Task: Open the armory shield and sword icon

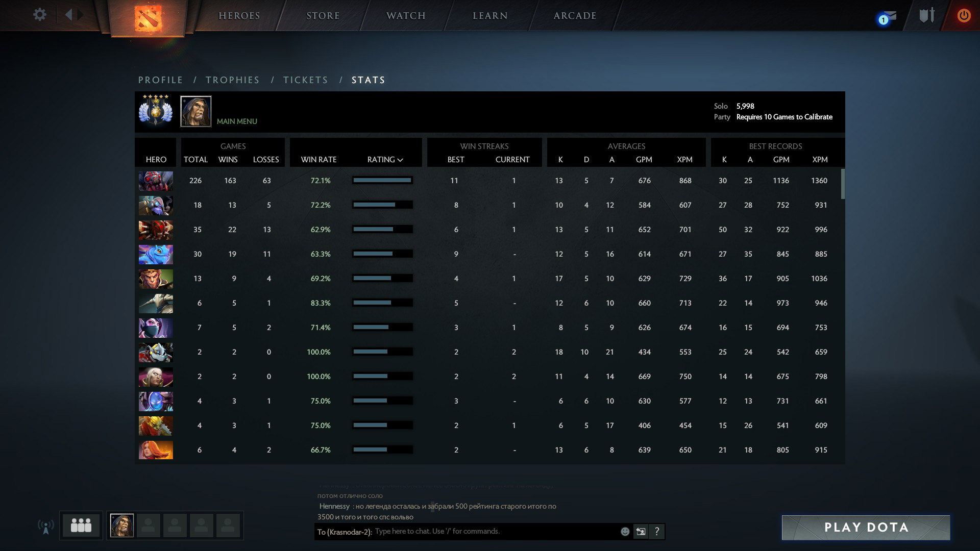Action: [927, 15]
